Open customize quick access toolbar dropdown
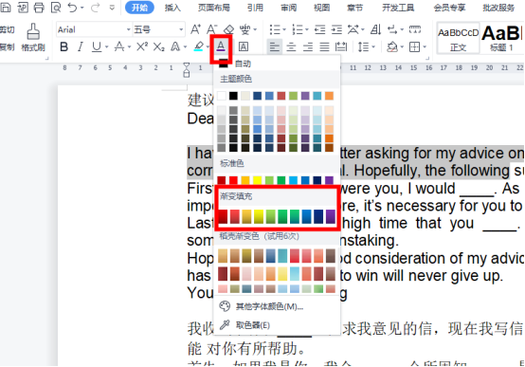 112,7
